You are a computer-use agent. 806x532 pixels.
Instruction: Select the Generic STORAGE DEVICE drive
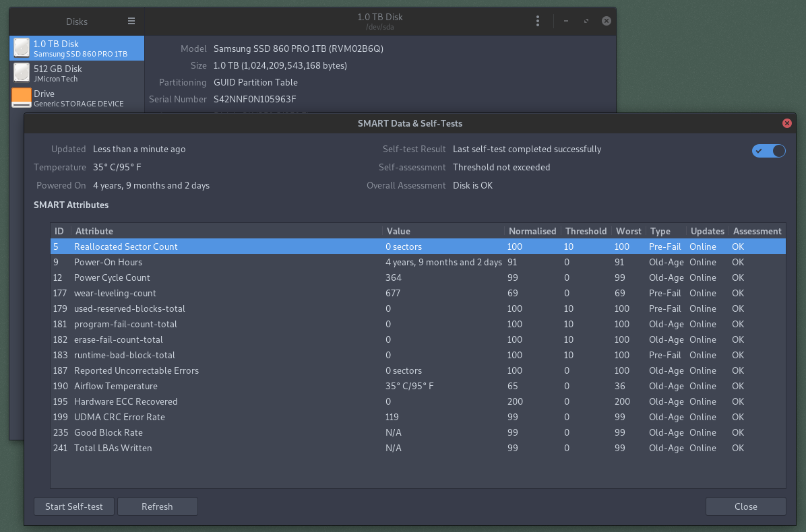77,98
